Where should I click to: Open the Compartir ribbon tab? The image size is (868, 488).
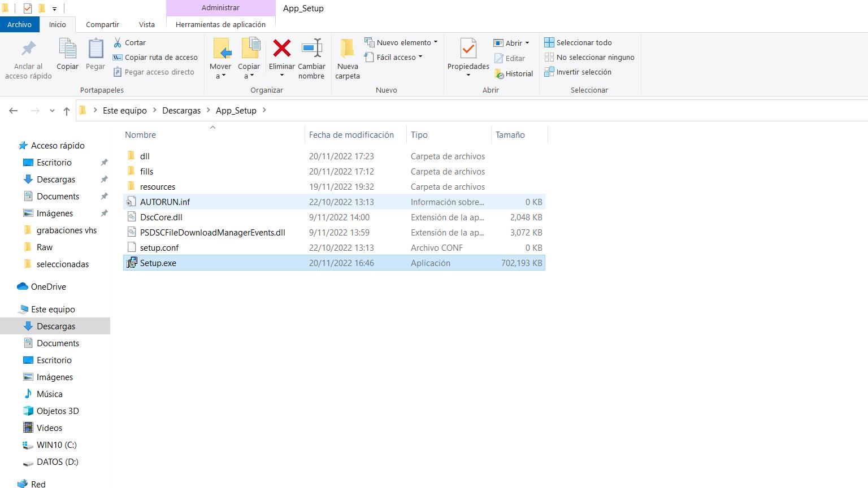102,24
